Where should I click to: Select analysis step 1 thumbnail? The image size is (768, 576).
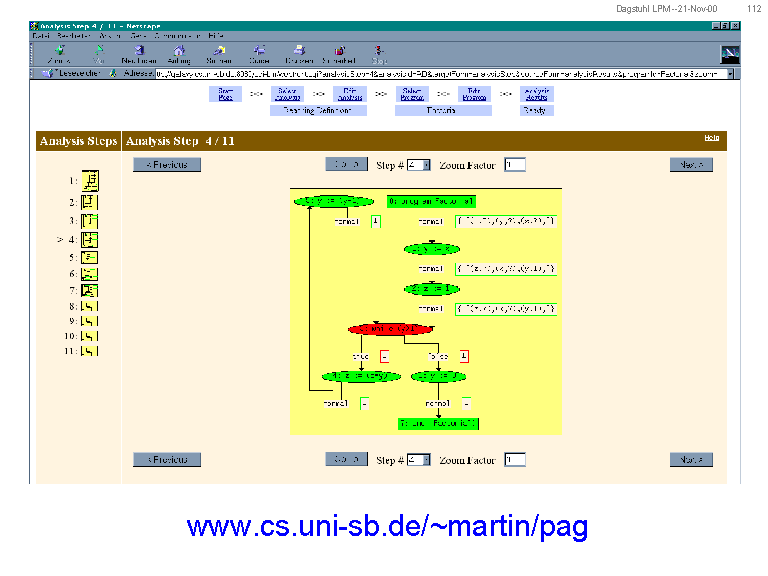click(x=90, y=181)
